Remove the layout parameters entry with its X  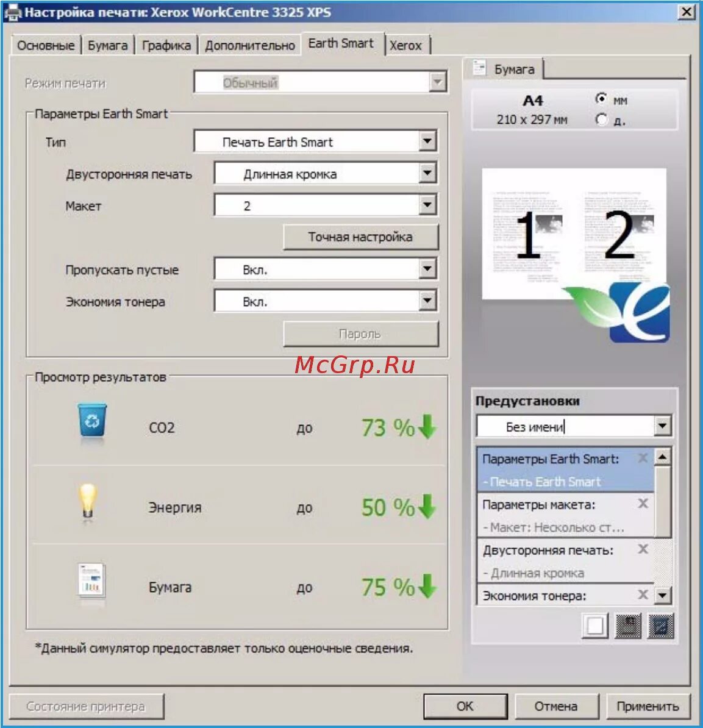(x=643, y=503)
